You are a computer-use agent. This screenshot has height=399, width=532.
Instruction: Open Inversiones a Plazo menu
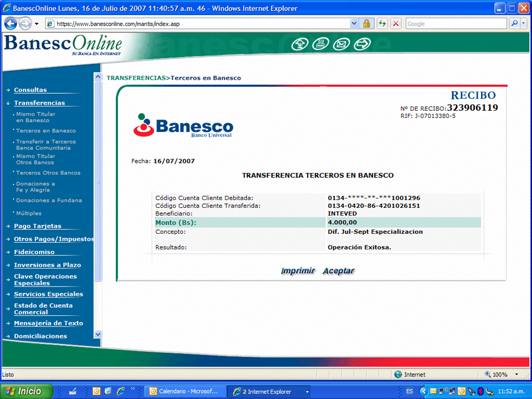[x=48, y=265]
